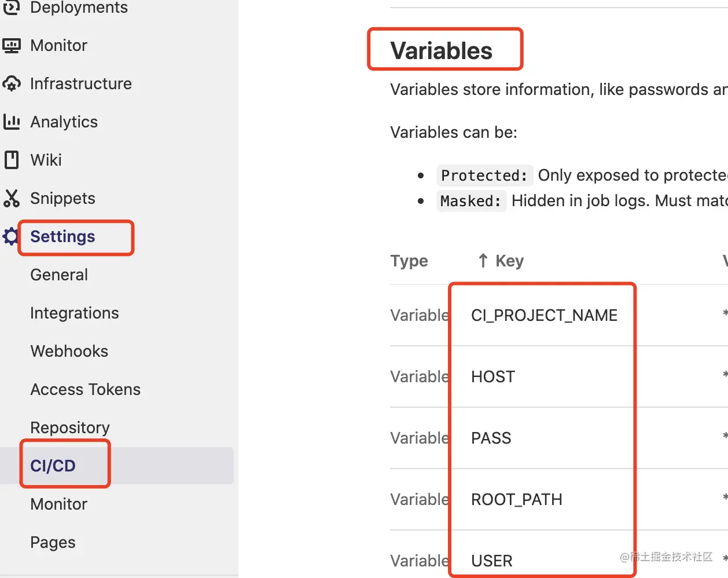Viewport: 728px width, 578px height.
Task: Go to Integrations settings
Action: pos(74,313)
